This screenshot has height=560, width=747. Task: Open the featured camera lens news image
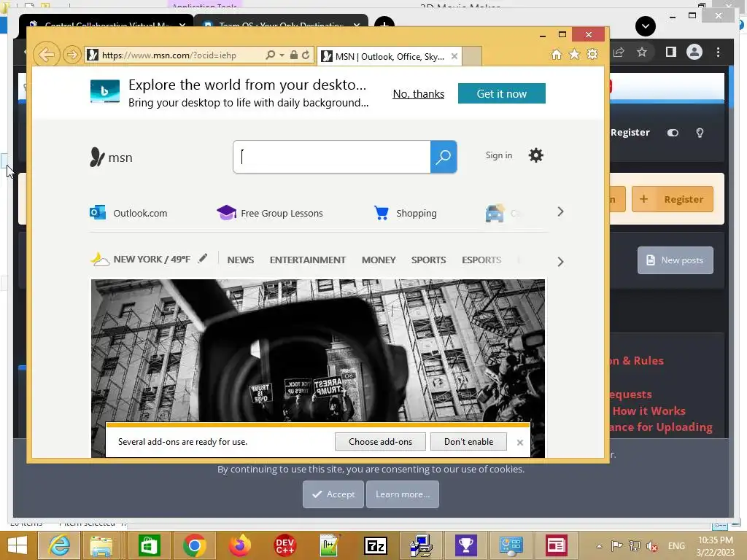[x=318, y=350]
